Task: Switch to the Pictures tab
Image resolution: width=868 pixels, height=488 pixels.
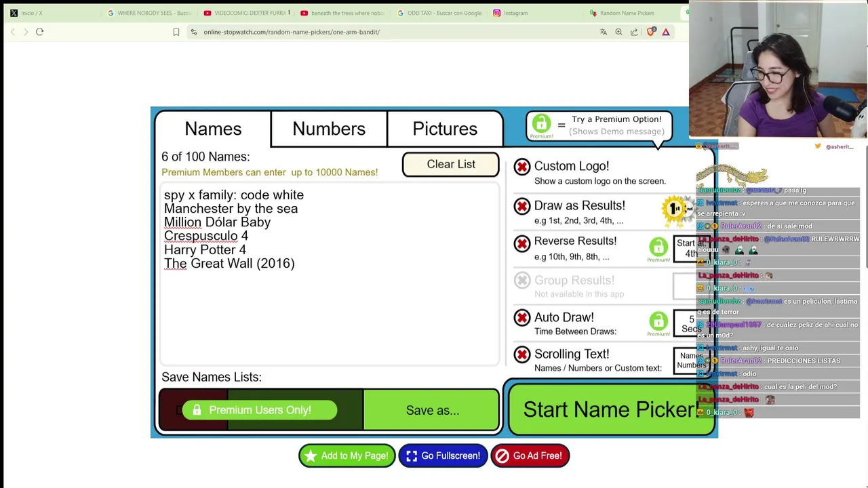Action: pos(445,129)
